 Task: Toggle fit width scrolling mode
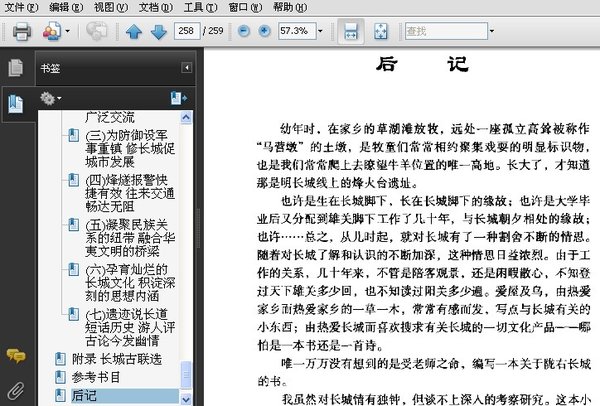(351, 31)
